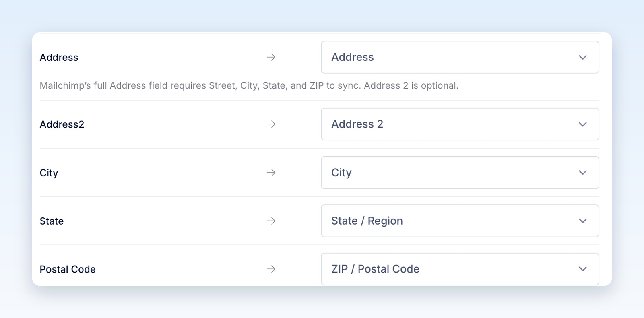Click the chevron in the State / Region dropdown
The width and height of the screenshot is (644, 318).
pyautogui.click(x=582, y=221)
